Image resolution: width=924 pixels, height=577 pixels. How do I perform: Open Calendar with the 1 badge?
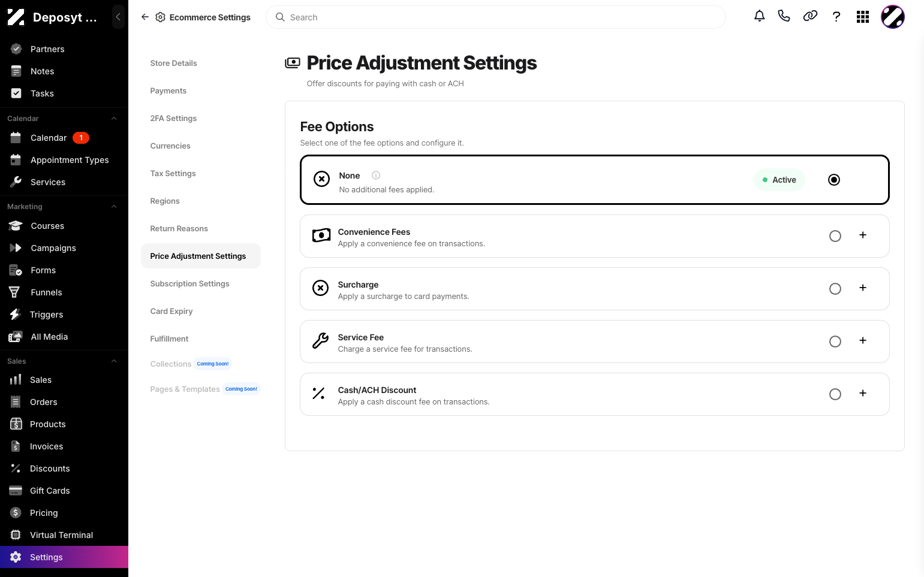pos(64,138)
